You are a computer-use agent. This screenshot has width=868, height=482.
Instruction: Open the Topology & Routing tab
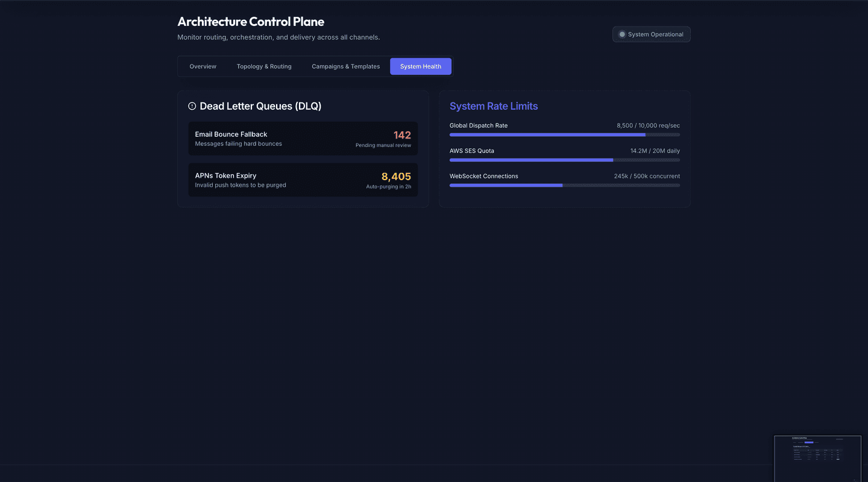tap(264, 66)
